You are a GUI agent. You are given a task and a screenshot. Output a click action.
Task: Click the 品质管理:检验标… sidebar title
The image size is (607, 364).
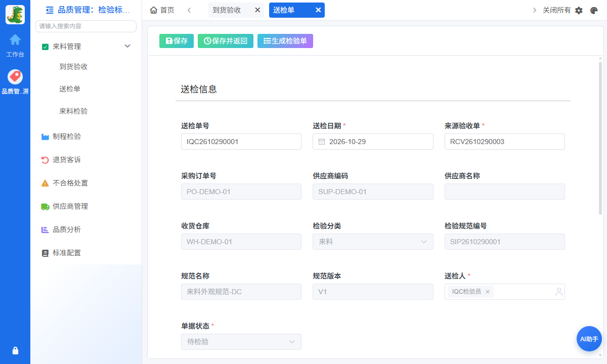94,10
